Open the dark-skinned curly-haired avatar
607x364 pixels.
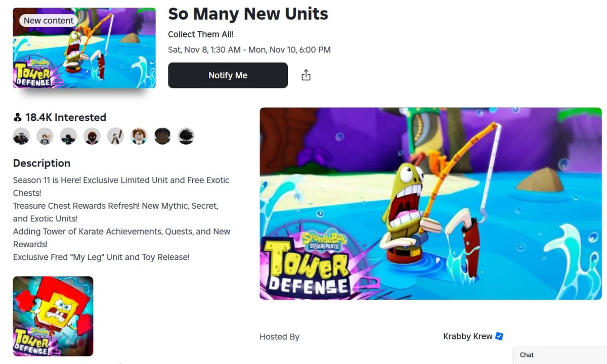coord(162,136)
